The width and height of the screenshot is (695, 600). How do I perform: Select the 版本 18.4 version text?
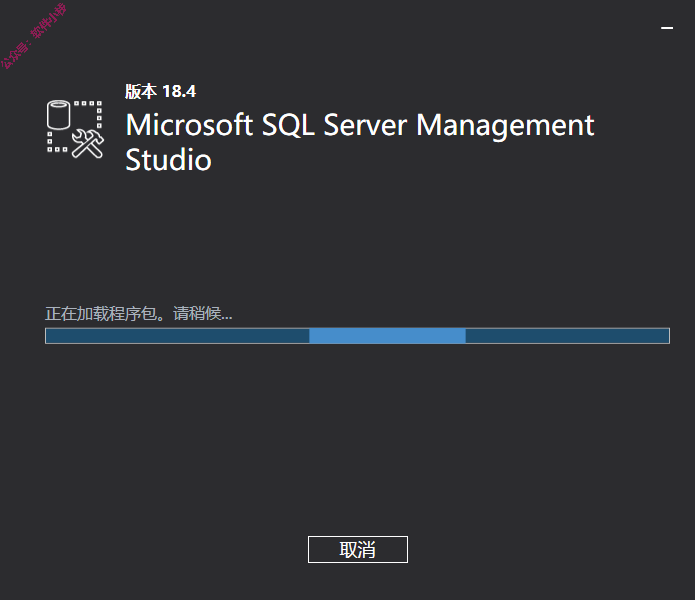[x=160, y=91]
